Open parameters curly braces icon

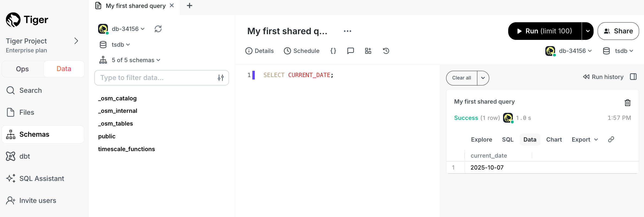pos(333,51)
